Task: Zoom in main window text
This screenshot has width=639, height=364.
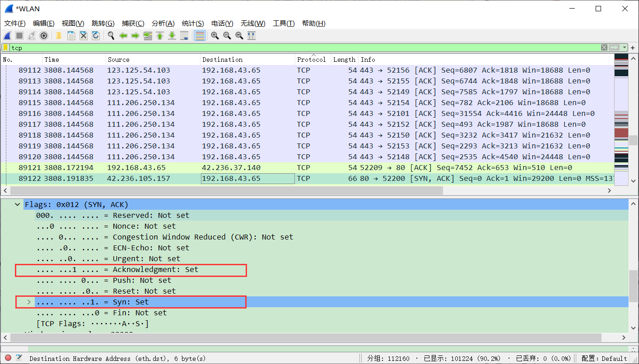Action: [215, 36]
